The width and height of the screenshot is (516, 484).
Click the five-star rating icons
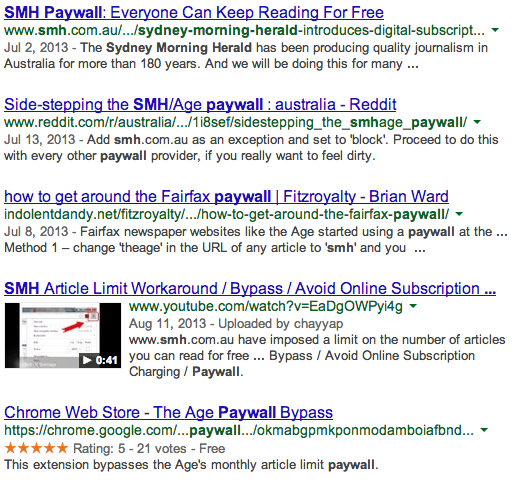[36, 448]
